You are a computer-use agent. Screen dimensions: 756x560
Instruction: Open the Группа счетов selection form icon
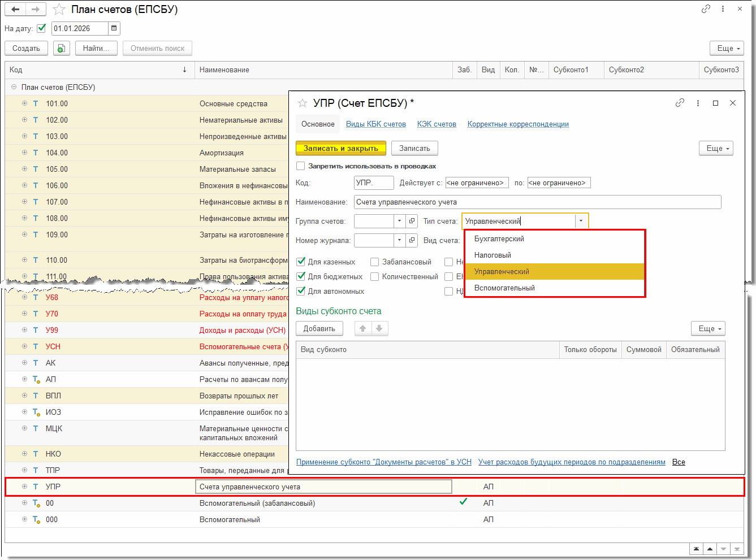tap(412, 221)
